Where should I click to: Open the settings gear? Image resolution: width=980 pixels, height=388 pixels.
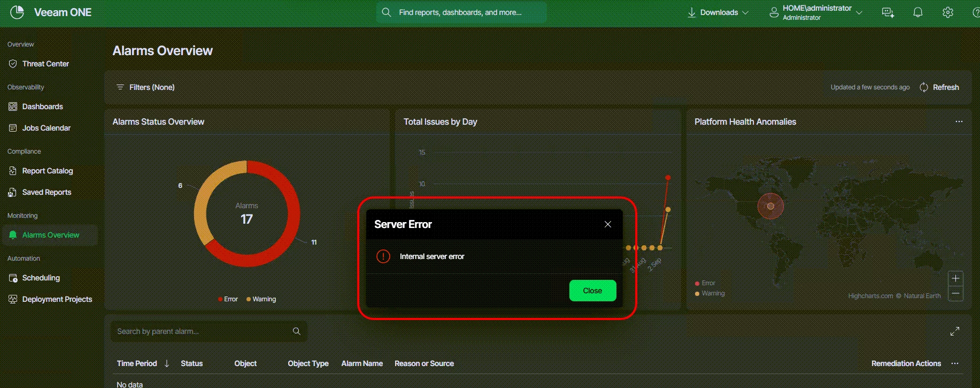point(948,12)
